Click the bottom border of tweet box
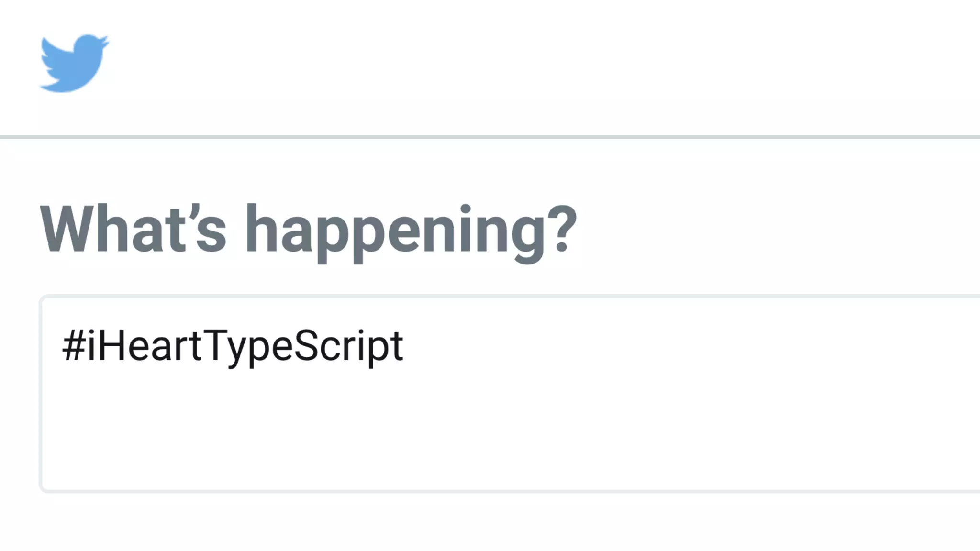This screenshot has width=980, height=551. 479,491
